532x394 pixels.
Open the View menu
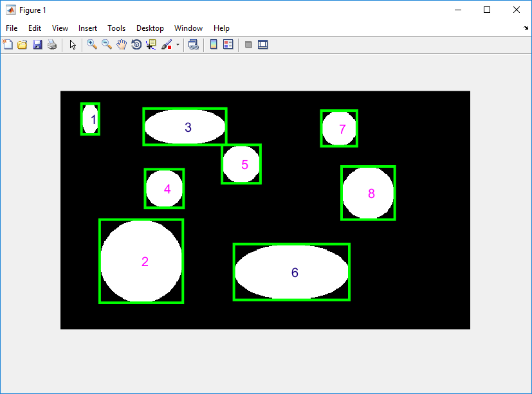coord(60,28)
